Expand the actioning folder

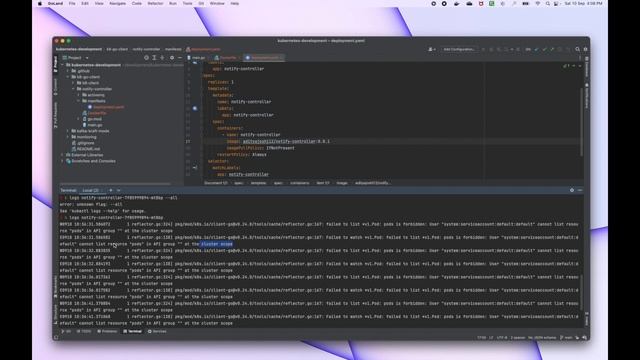[79, 95]
